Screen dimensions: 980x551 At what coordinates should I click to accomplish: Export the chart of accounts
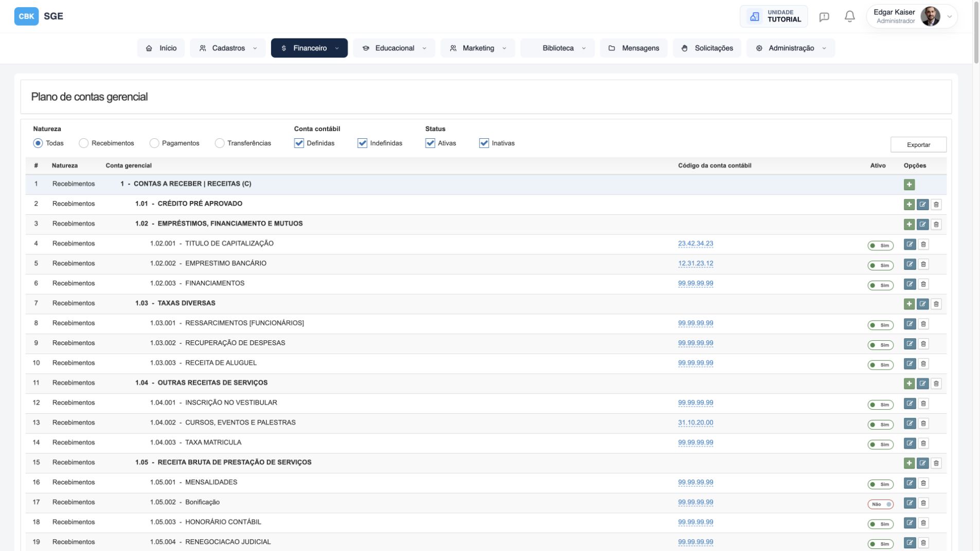[918, 145]
